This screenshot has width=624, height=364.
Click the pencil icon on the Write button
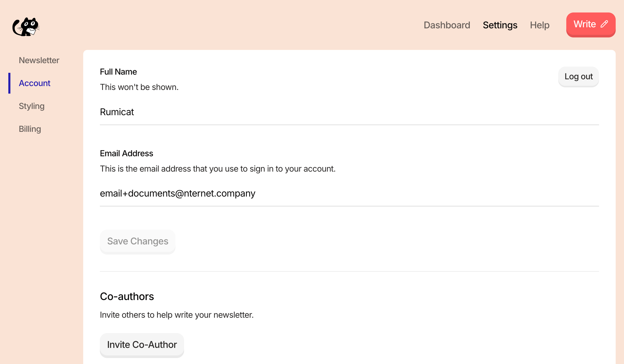coord(604,24)
